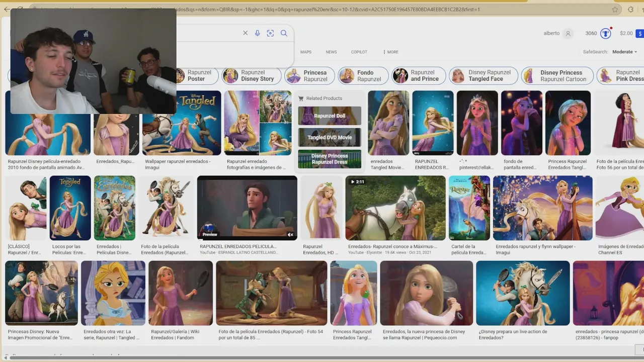644x362 pixels.
Task: Bookmark page with the address bar star
Action: 615,9
